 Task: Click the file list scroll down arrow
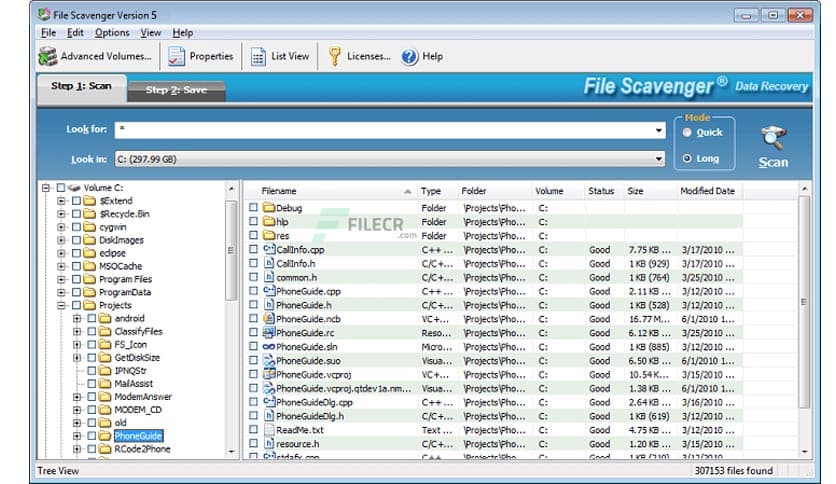click(804, 452)
